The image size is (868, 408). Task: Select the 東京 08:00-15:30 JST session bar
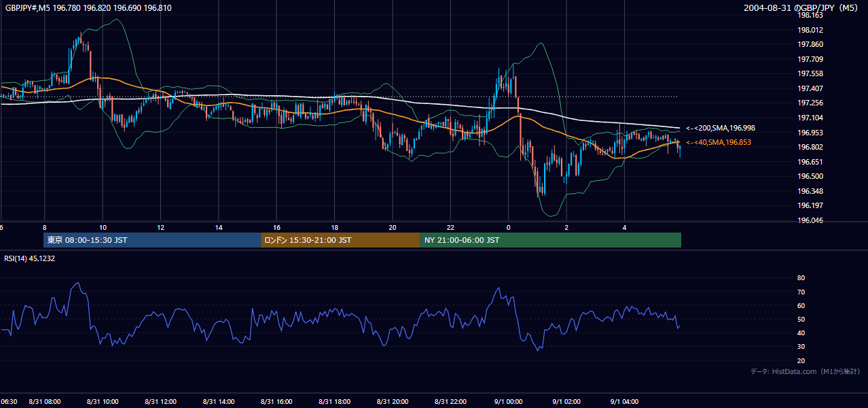pyautogui.click(x=152, y=240)
